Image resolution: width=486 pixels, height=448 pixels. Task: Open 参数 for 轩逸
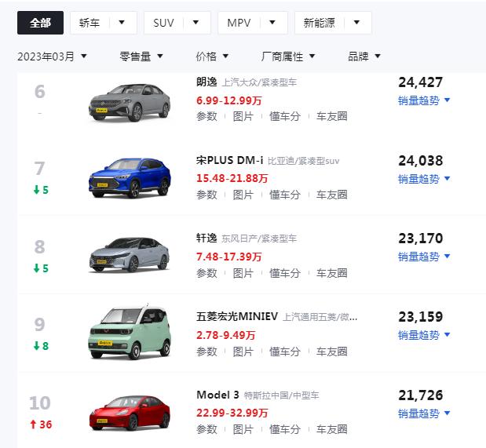coord(206,273)
